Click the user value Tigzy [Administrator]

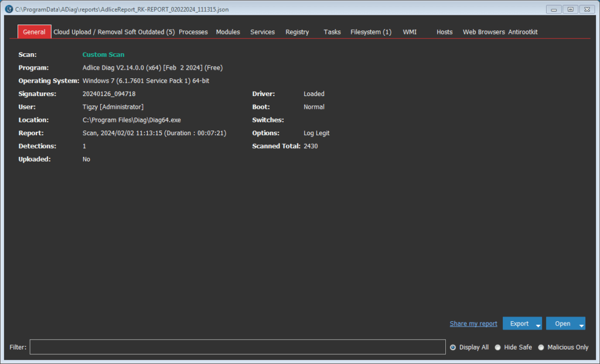click(113, 107)
